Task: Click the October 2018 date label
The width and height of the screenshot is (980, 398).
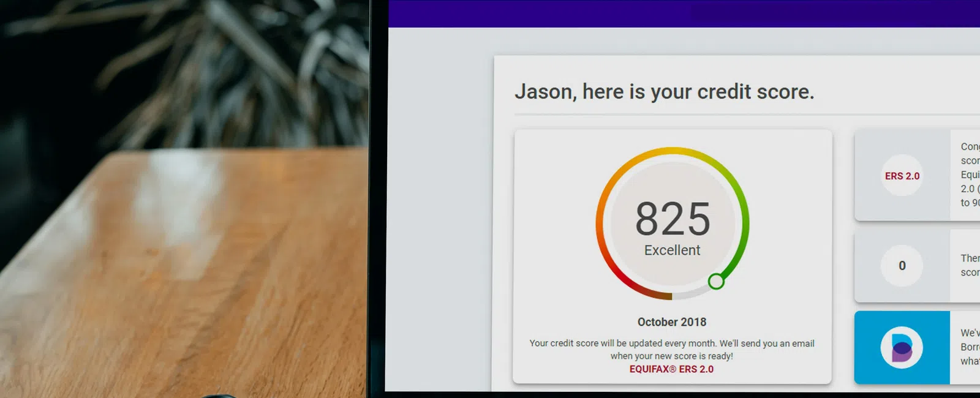Action: coord(672,322)
